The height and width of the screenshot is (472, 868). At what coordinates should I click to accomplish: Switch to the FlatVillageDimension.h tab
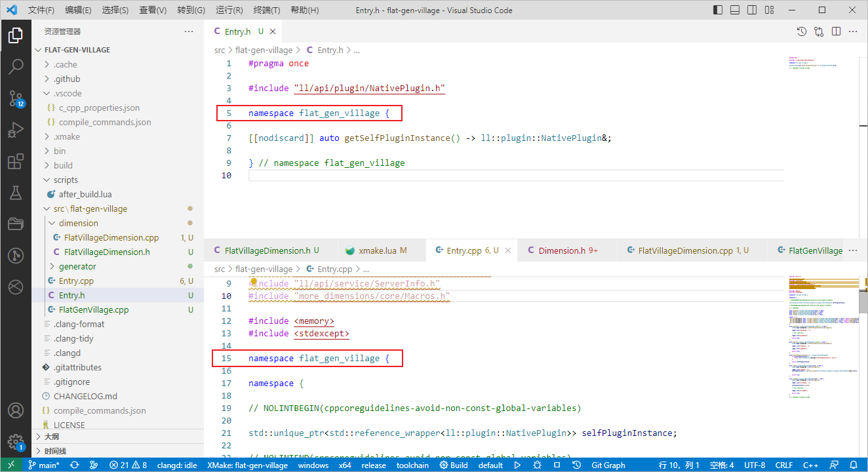pyautogui.click(x=271, y=250)
